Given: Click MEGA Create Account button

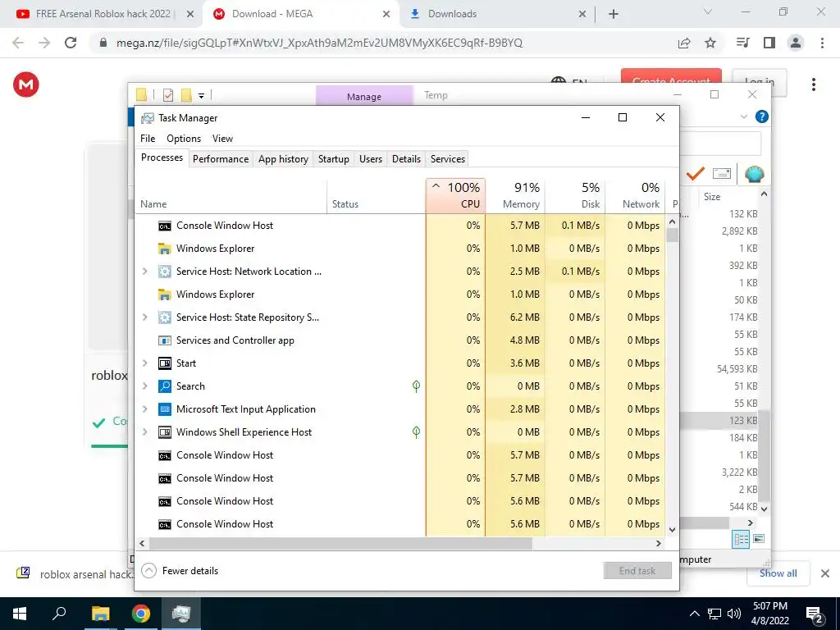Looking at the screenshot, I should pos(671,76).
